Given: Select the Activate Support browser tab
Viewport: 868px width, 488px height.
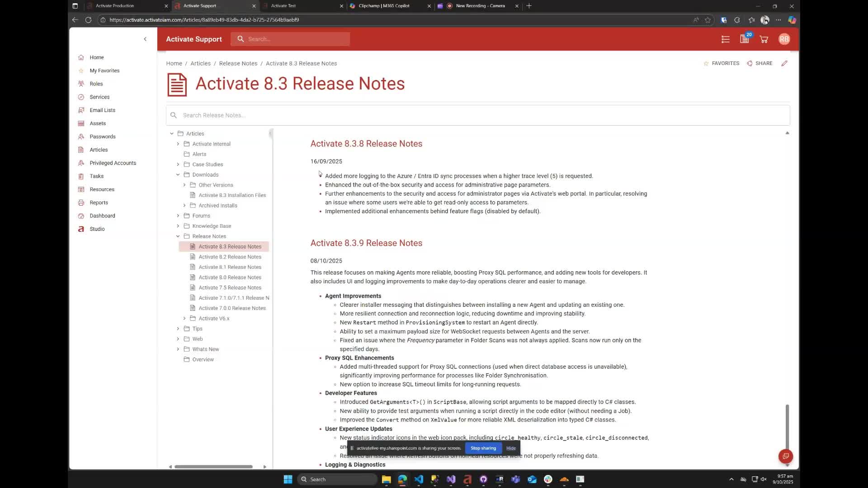Looking at the screenshot, I should coord(214,6).
